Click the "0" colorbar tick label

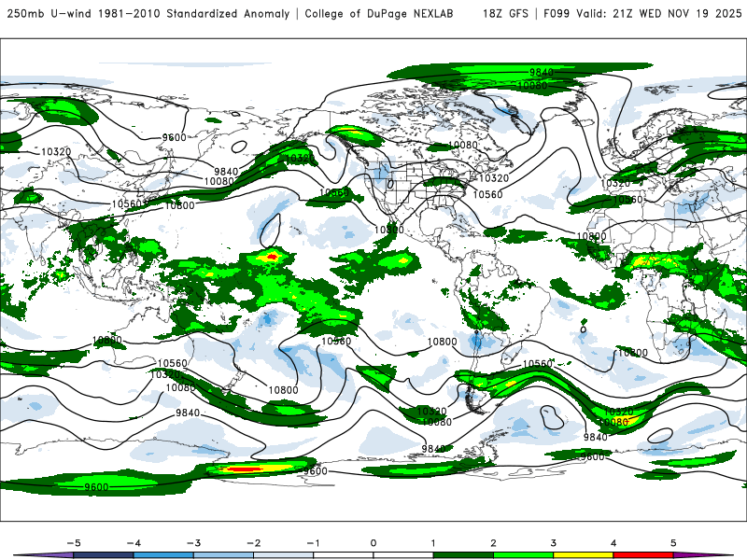point(373,543)
